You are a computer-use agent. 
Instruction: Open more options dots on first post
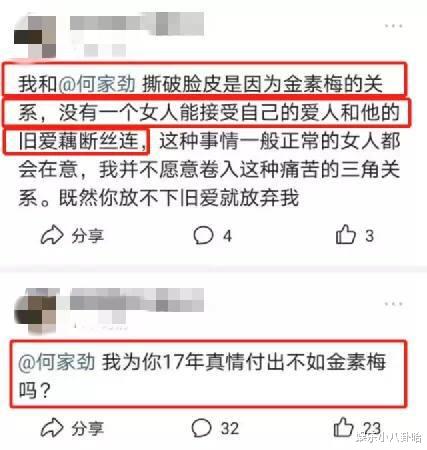coord(394,26)
